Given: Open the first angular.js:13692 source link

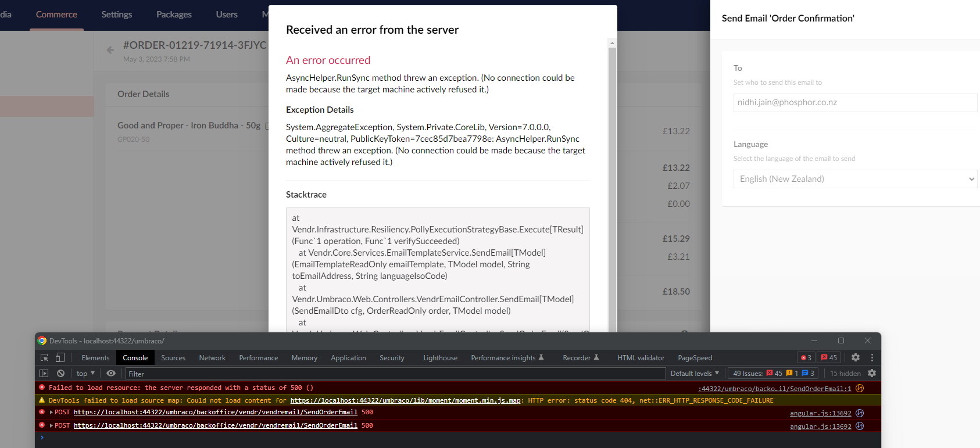Looking at the screenshot, I should [820, 413].
